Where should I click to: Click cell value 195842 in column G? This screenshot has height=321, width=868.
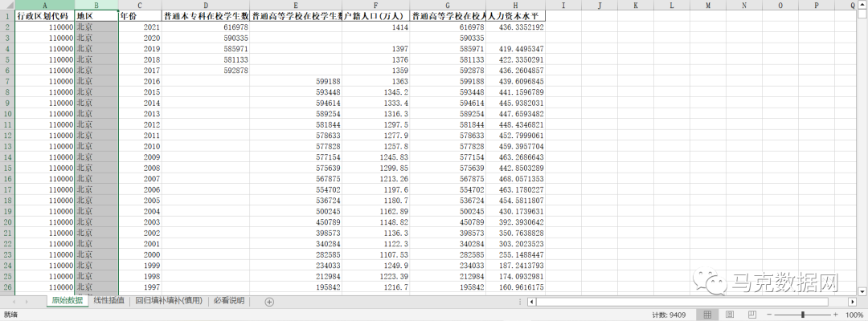pyautogui.click(x=448, y=287)
